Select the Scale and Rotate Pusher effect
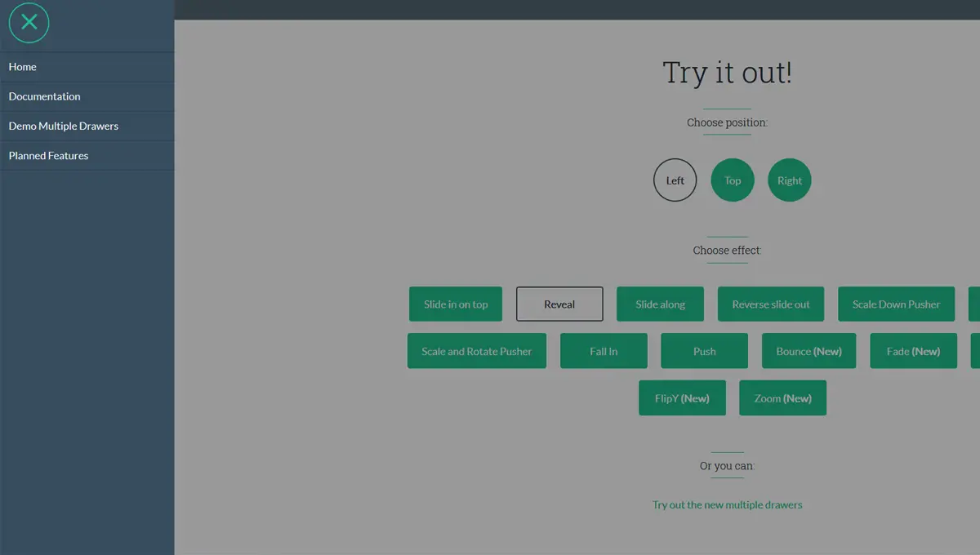 click(x=476, y=350)
